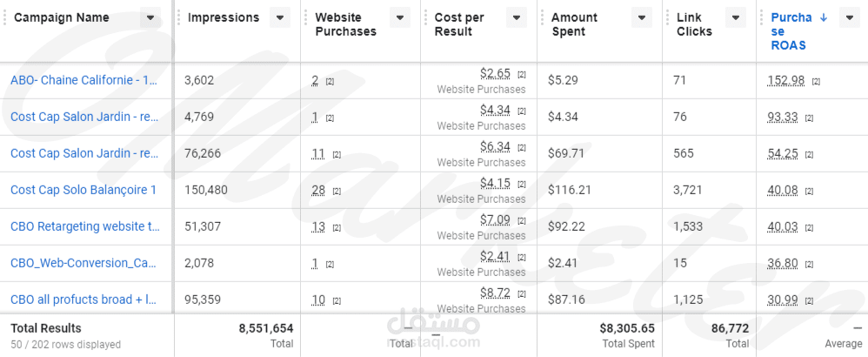Open the Cost per Result column dropdown
Image resolution: width=868 pixels, height=357 pixels.
click(516, 17)
